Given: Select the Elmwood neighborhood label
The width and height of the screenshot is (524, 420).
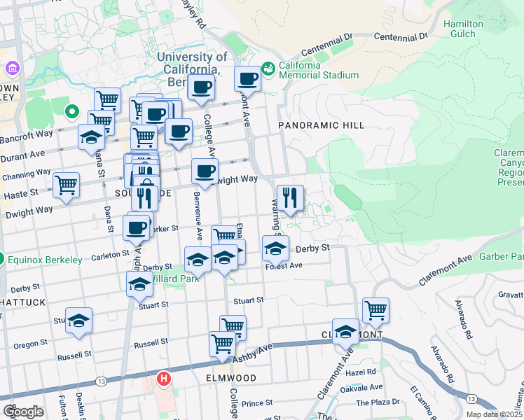Looking at the screenshot, I should pos(231,378).
